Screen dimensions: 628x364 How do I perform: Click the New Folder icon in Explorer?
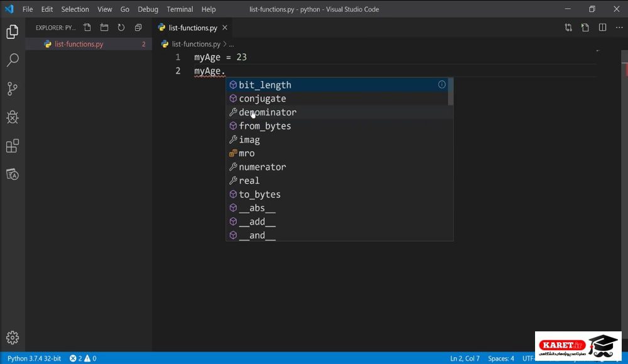pyautogui.click(x=104, y=27)
